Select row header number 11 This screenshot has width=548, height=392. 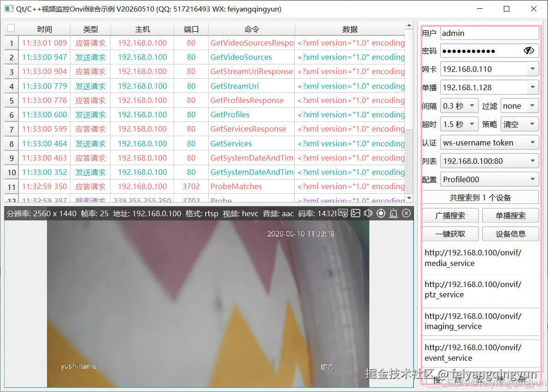click(12, 187)
